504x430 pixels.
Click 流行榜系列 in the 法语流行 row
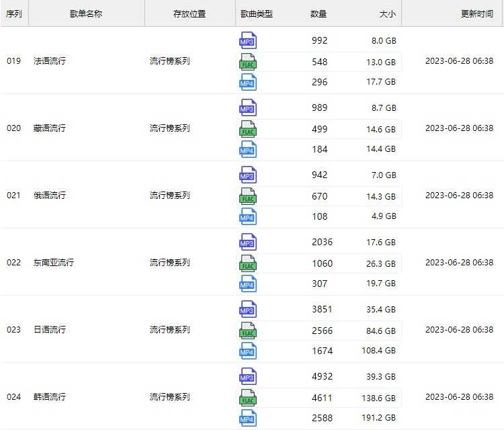[170, 60]
